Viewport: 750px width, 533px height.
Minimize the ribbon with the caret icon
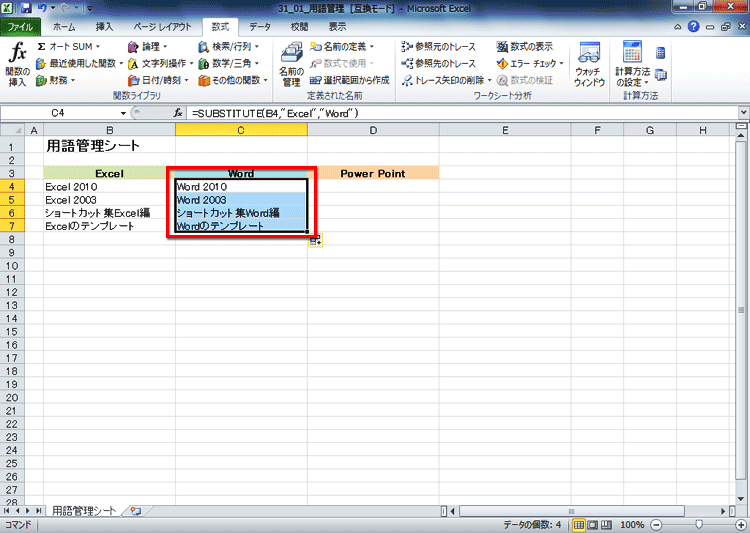(x=677, y=27)
